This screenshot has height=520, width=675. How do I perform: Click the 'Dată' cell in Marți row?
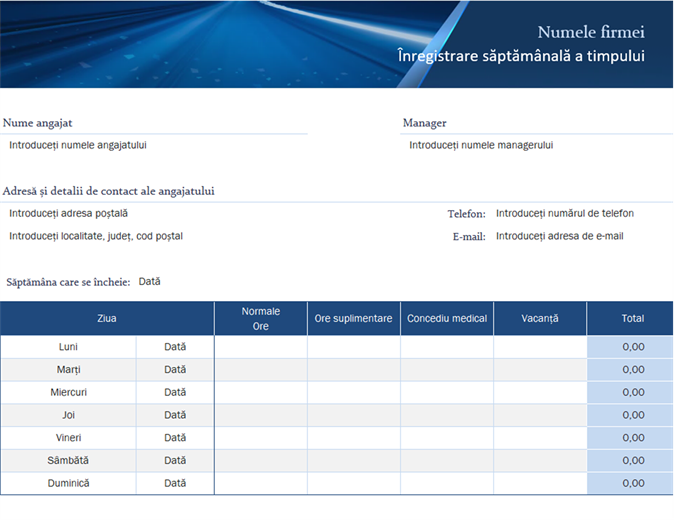click(x=175, y=370)
